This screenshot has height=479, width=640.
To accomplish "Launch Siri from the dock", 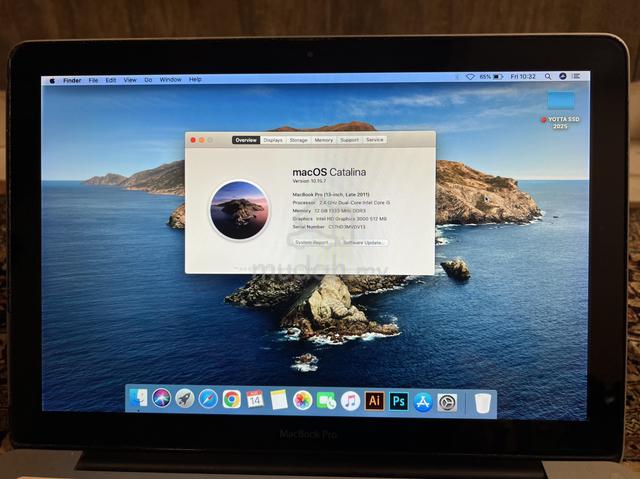I will click(x=162, y=398).
